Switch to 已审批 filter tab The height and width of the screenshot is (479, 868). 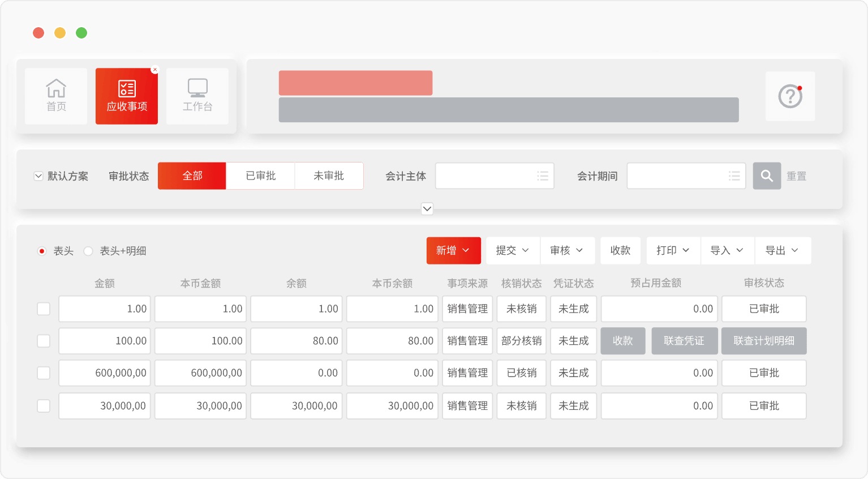click(x=260, y=176)
